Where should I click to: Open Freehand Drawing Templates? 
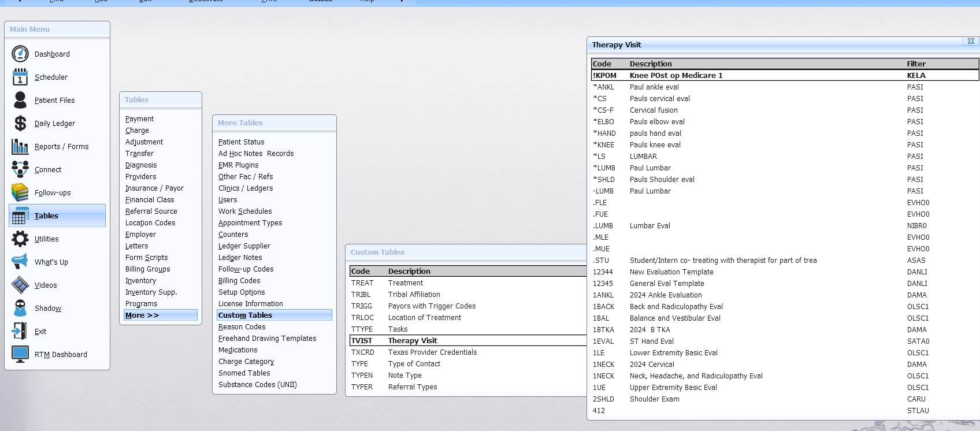coord(267,338)
